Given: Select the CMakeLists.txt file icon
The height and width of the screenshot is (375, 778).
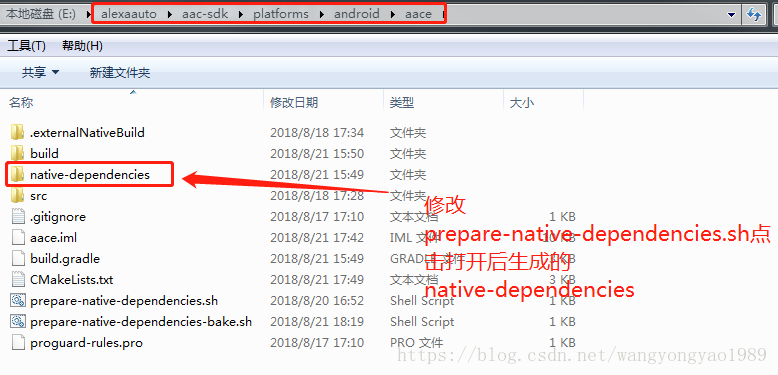Looking at the screenshot, I should [18, 279].
